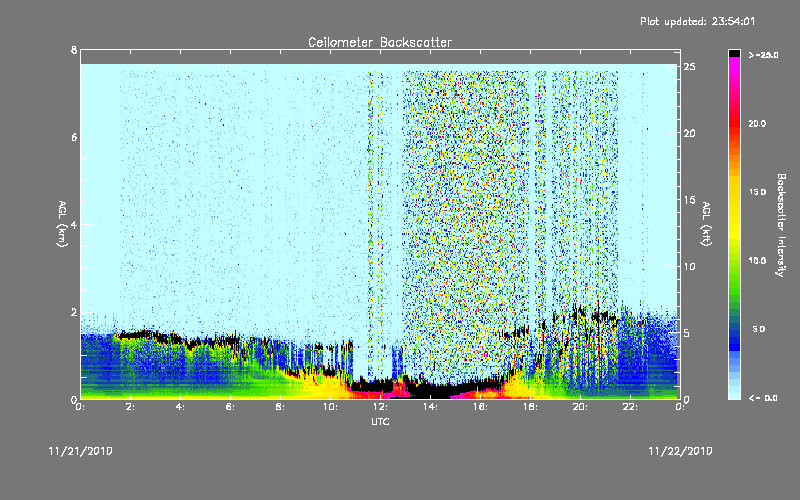
Task: Click the "22:" hour tick label
Action: (630, 407)
